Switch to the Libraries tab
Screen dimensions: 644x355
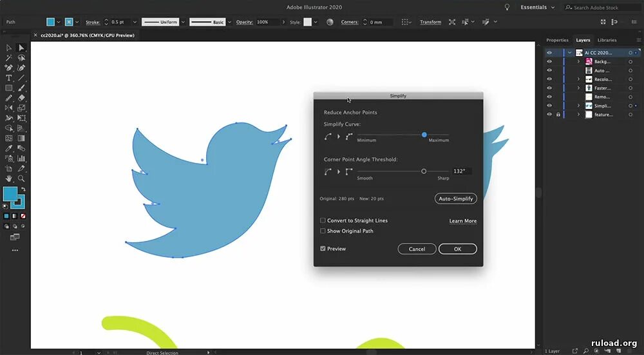(x=607, y=40)
